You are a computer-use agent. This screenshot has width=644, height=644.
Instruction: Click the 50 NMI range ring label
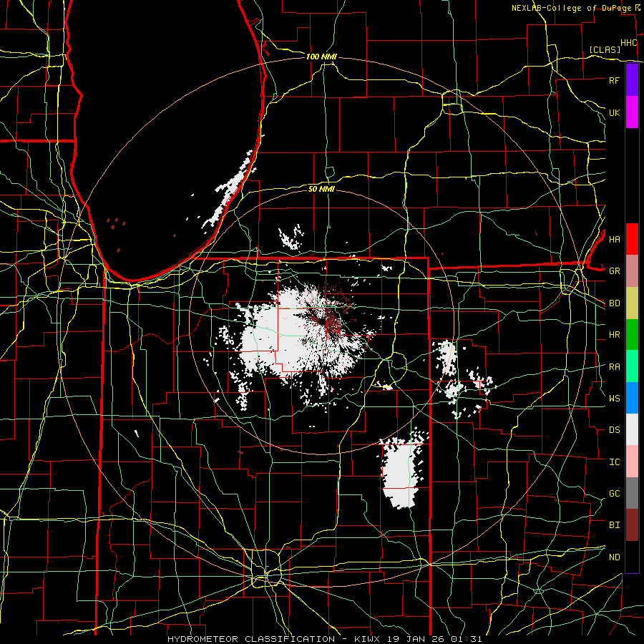(321, 189)
